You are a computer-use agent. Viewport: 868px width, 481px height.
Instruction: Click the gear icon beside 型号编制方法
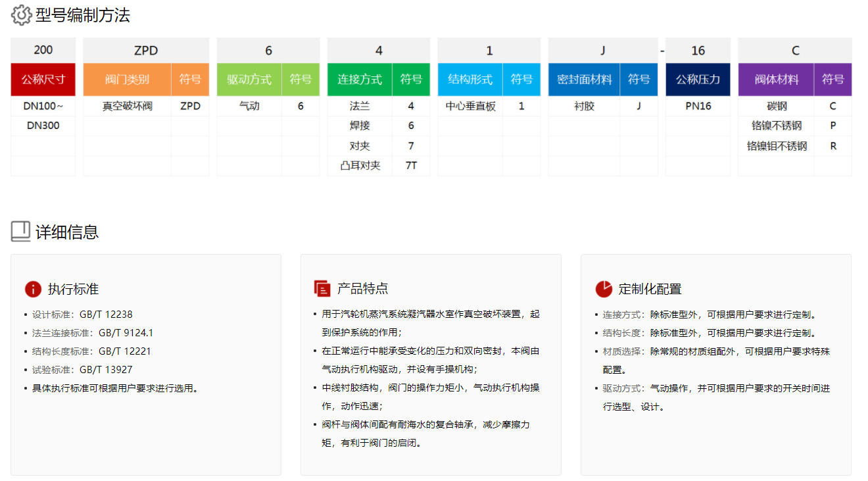click(x=21, y=15)
